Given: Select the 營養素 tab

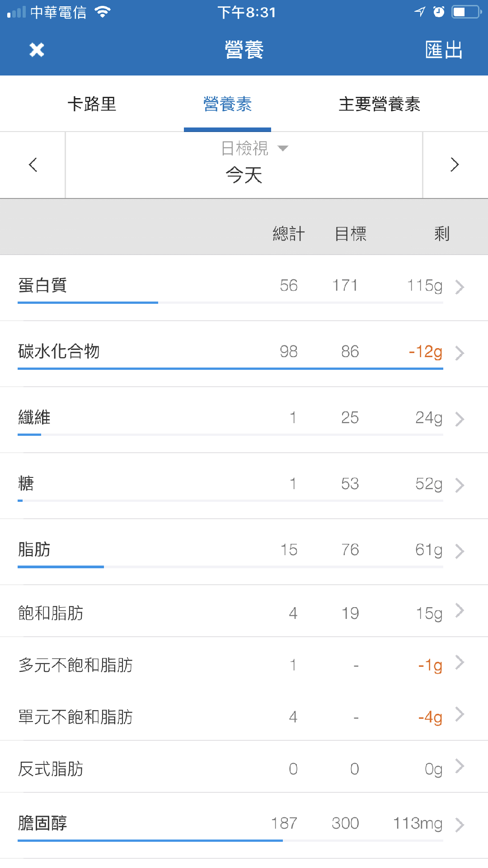Looking at the screenshot, I should tap(227, 104).
